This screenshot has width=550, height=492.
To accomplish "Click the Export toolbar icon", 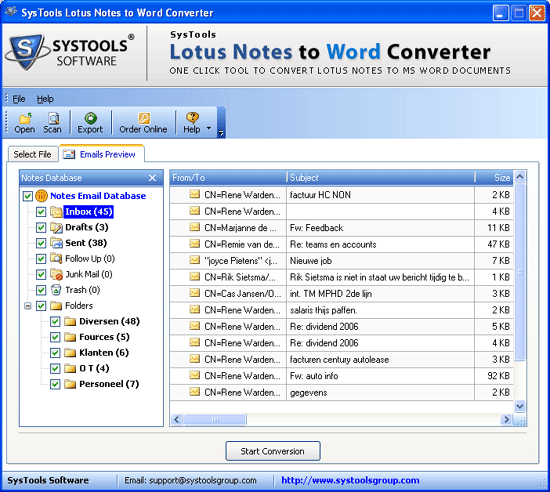I will point(90,119).
